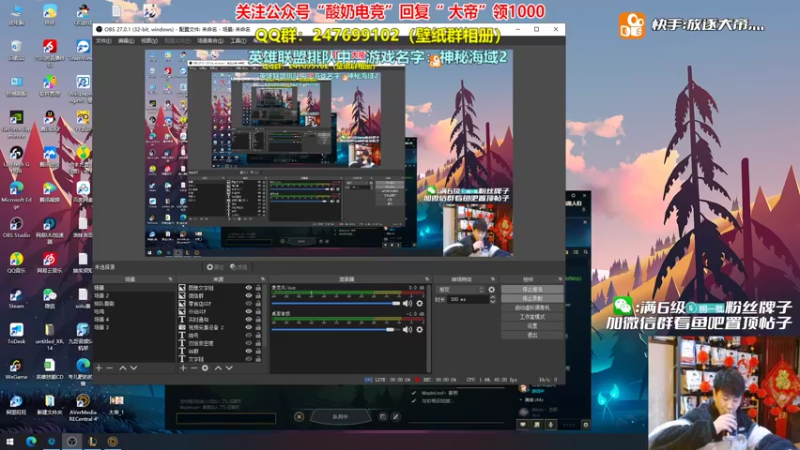The height and width of the screenshot is (450, 800).
Task: Open the 编辑 menu in OBS
Action: coord(126,41)
